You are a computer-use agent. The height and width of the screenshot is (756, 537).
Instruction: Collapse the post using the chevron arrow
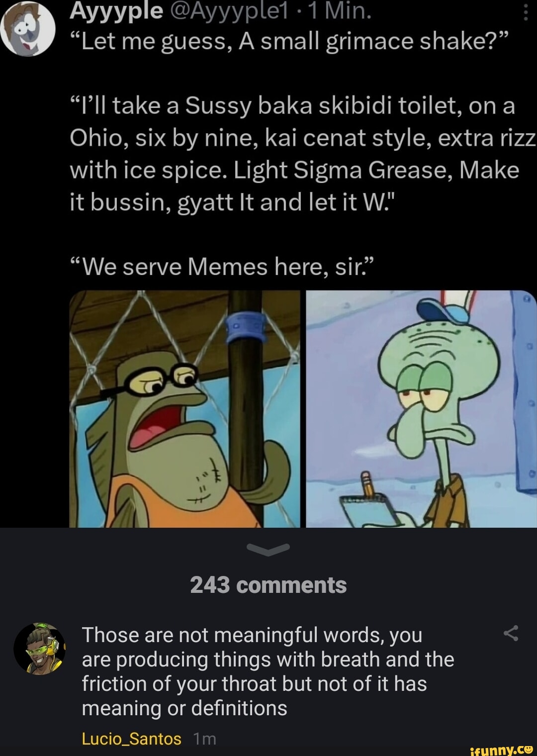coord(268,549)
